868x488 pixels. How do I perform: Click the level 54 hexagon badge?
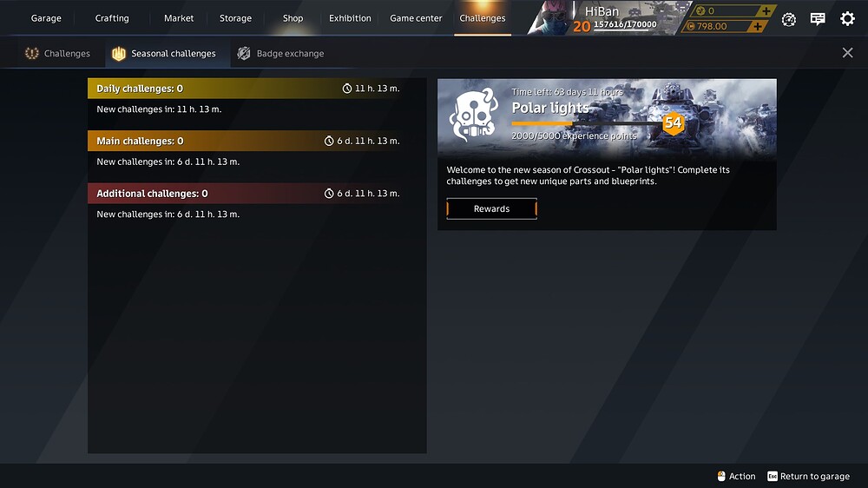tap(673, 122)
